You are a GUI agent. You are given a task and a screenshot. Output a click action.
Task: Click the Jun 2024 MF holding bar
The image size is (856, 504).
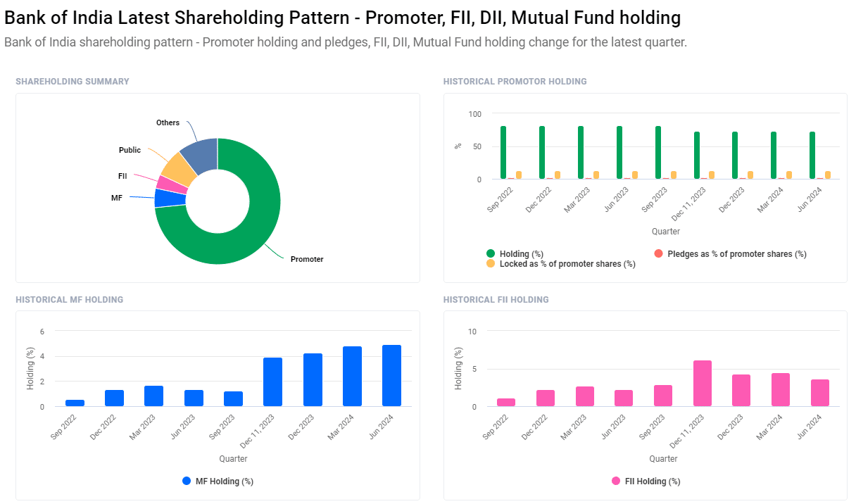point(391,375)
